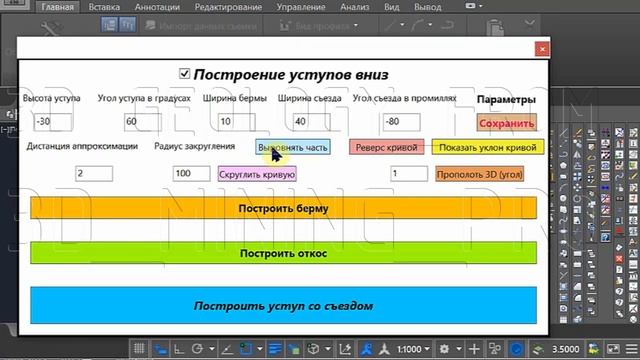
Task: Expand the ribbon panel chevron at right
Action: pyautogui.click(x=530, y=23)
